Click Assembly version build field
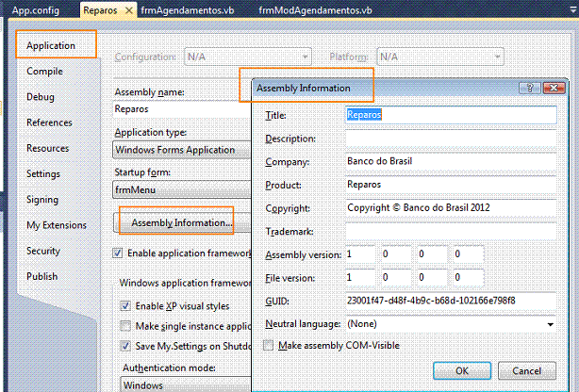This screenshot has width=579, height=392. (x=433, y=254)
